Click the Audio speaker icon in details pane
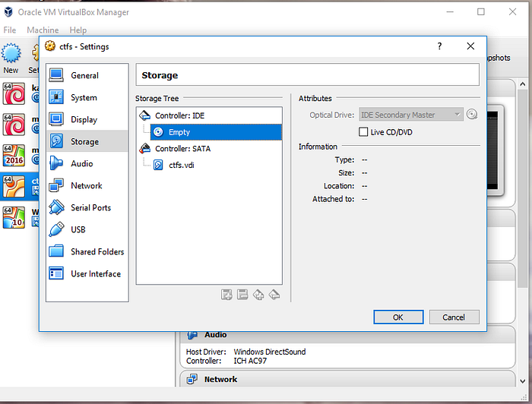This screenshot has height=404, width=532. pos(192,335)
